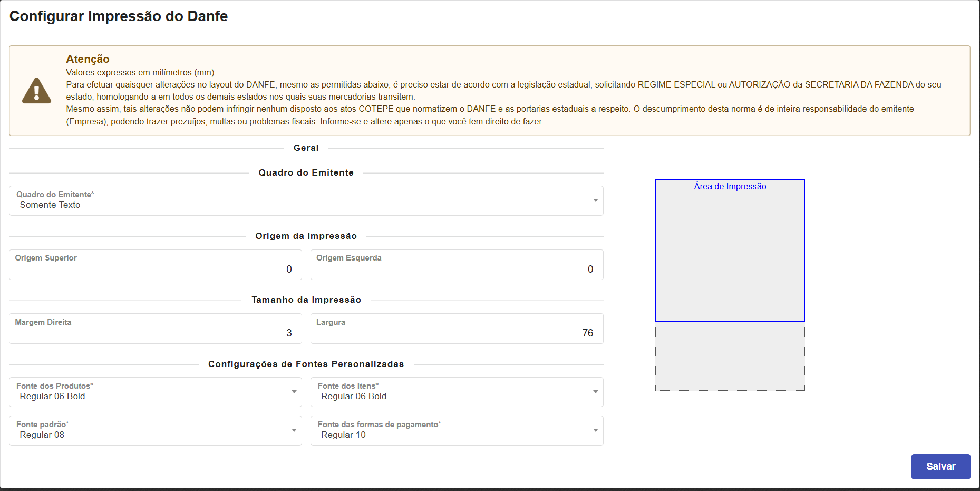Screen dimensions: 980x491
Task: Open the Fonte dos Itens dropdown
Action: point(457,392)
